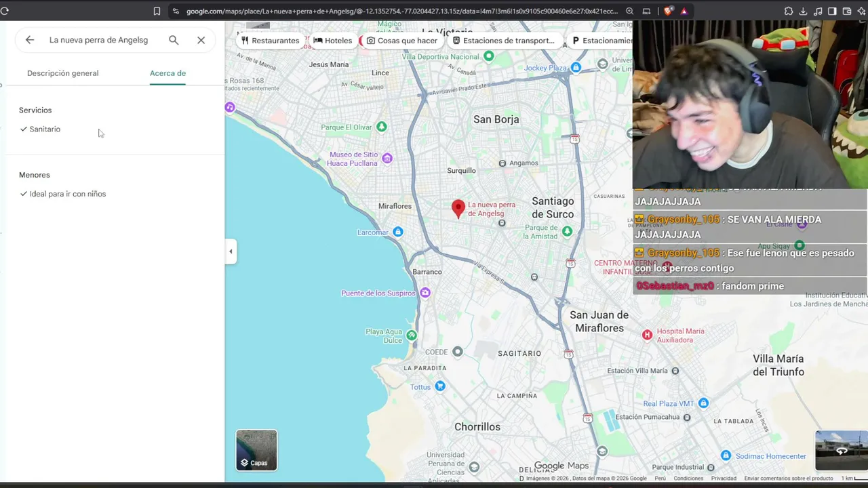Filter map by Cosas que hacer
Image resolution: width=868 pixels, height=488 pixels.
402,41
